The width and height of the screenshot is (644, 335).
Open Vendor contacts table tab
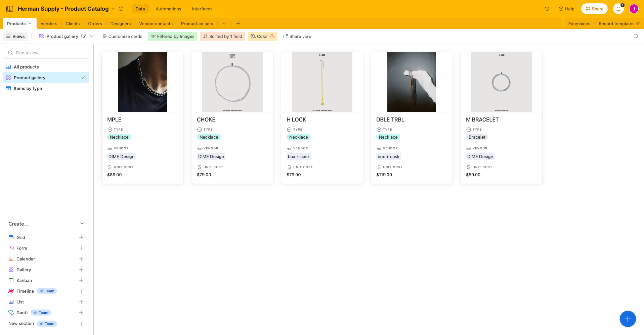point(156,23)
